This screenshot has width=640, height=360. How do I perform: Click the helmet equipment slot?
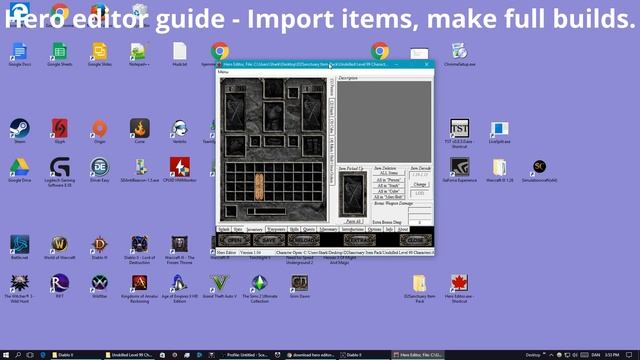point(273,88)
